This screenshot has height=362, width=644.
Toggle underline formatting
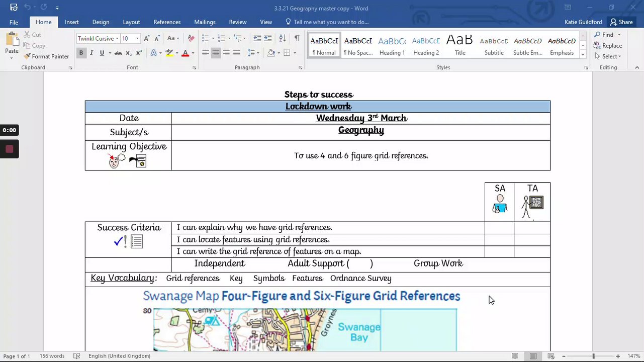coord(102,53)
